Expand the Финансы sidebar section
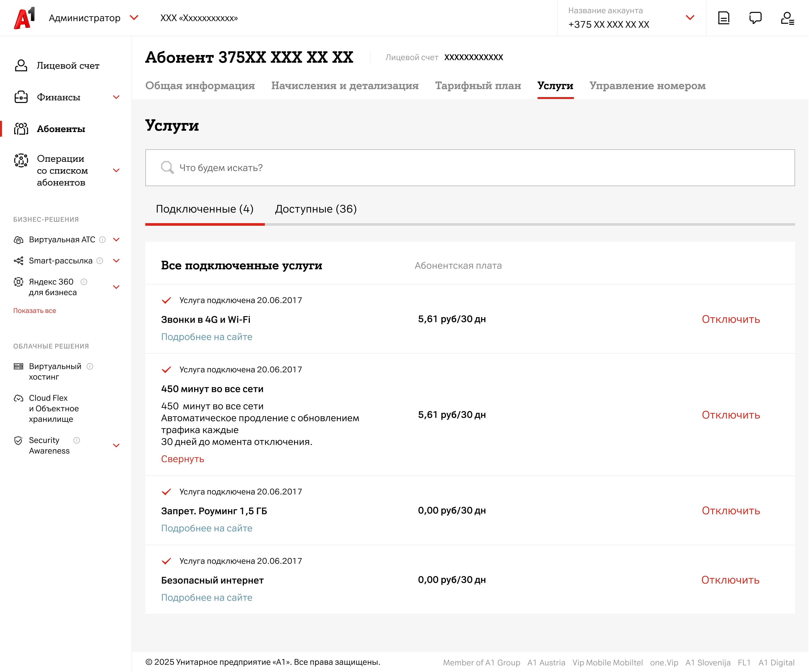809x672 pixels. (x=116, y=97)
